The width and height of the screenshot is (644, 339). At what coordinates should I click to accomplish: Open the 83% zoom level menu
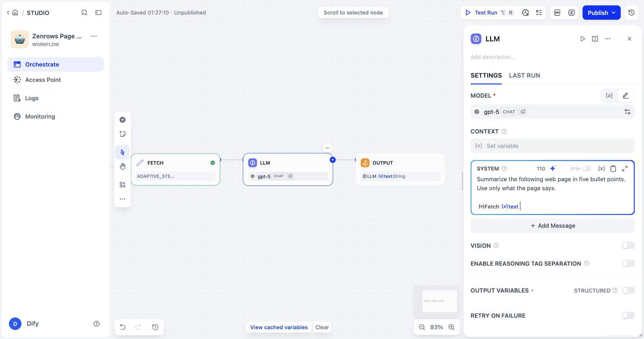point(437,327)
